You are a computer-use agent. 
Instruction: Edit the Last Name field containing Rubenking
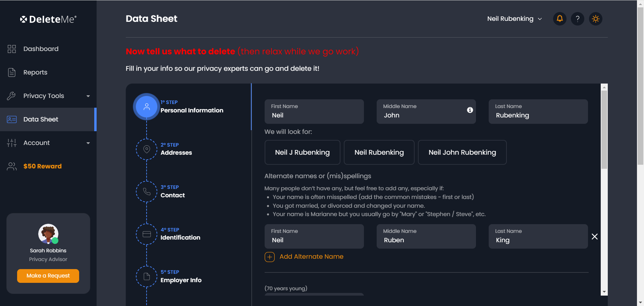[x=538, y=111]
